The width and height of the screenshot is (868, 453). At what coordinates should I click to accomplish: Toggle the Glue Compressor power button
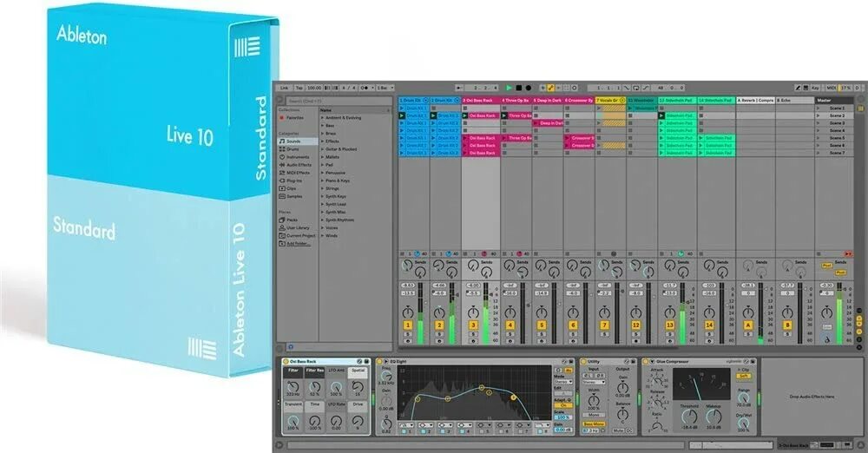pyautogui.click(x=646, y=362)
